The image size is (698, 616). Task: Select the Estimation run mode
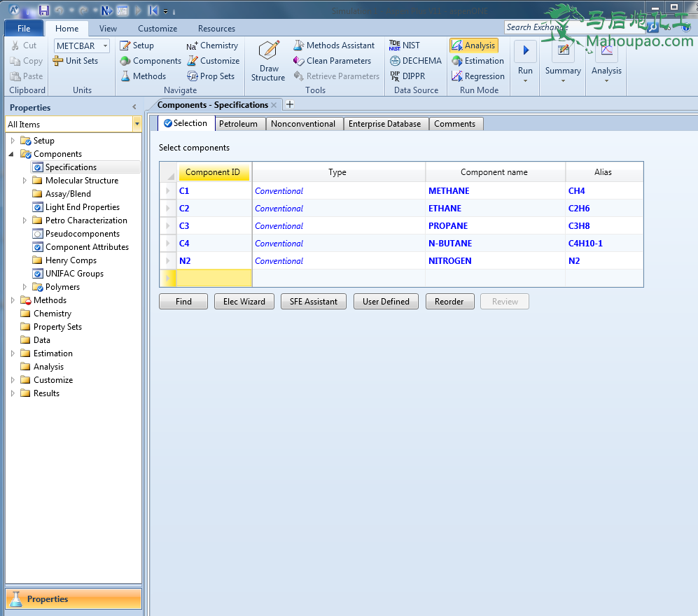(x=477, y=61)
